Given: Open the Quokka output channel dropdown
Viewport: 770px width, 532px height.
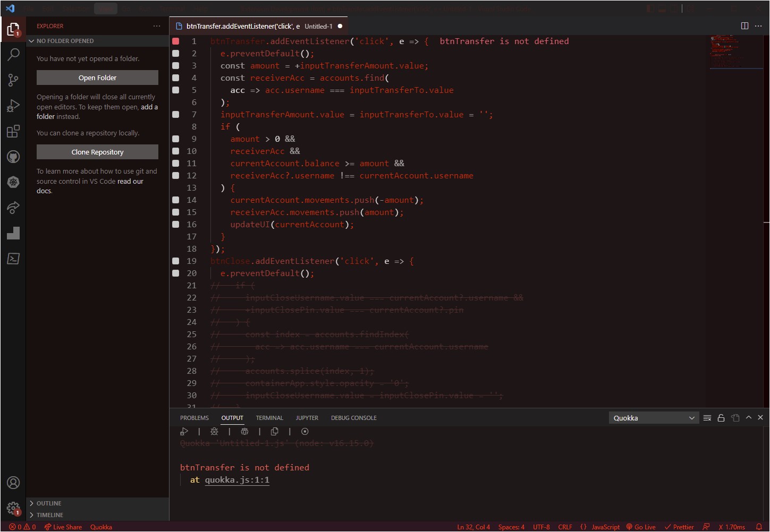Looking at the screenshot, I should point(653,418).
